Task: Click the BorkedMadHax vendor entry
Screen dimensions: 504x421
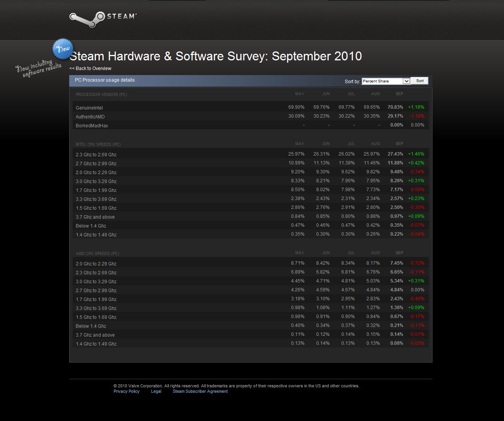Action: [92, 126]
